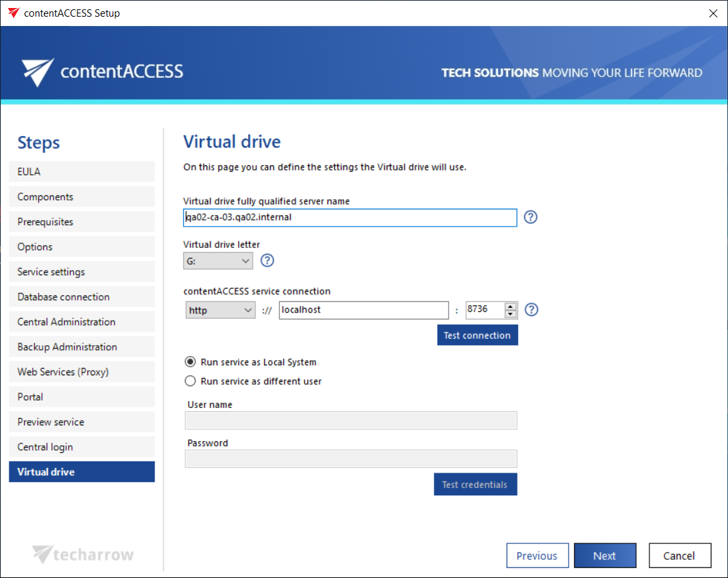Image resolution: width=728 pixels, height=578 pixels.
Task: Increase port number with up arrow
Action: (x=511, y=306)
